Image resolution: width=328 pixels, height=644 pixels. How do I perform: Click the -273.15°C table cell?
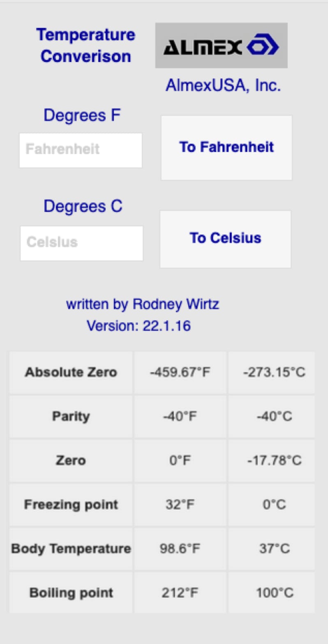[274, 373]
